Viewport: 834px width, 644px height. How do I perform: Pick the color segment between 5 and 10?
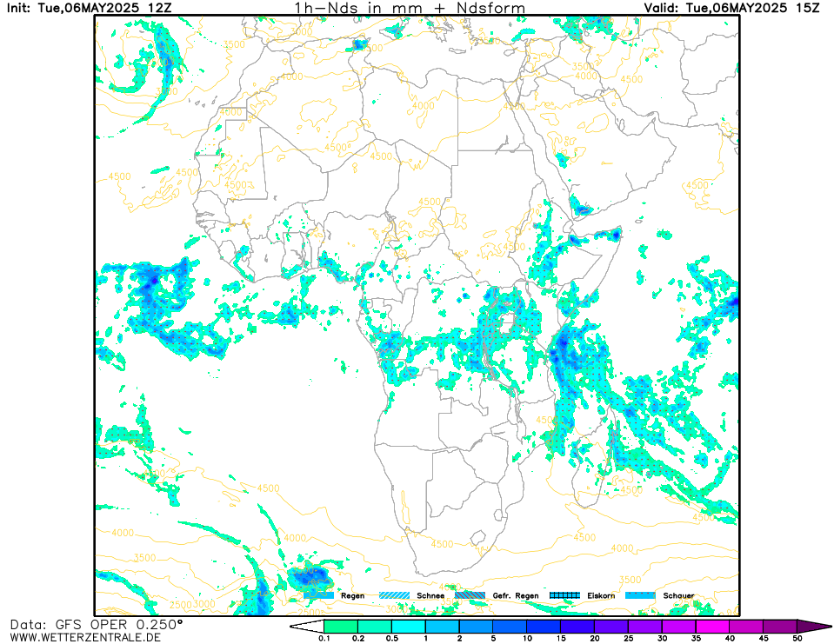coord(510,627)
